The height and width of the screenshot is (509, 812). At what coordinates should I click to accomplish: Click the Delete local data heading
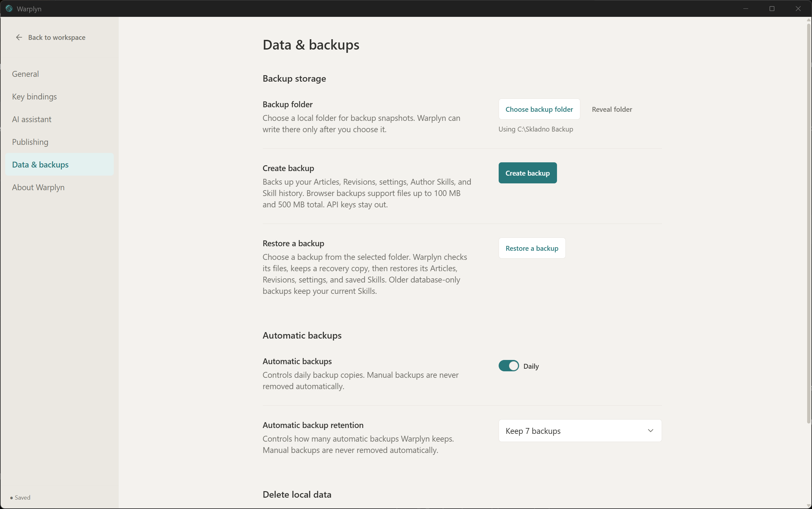pyautogui.click(x=296, y=494)
